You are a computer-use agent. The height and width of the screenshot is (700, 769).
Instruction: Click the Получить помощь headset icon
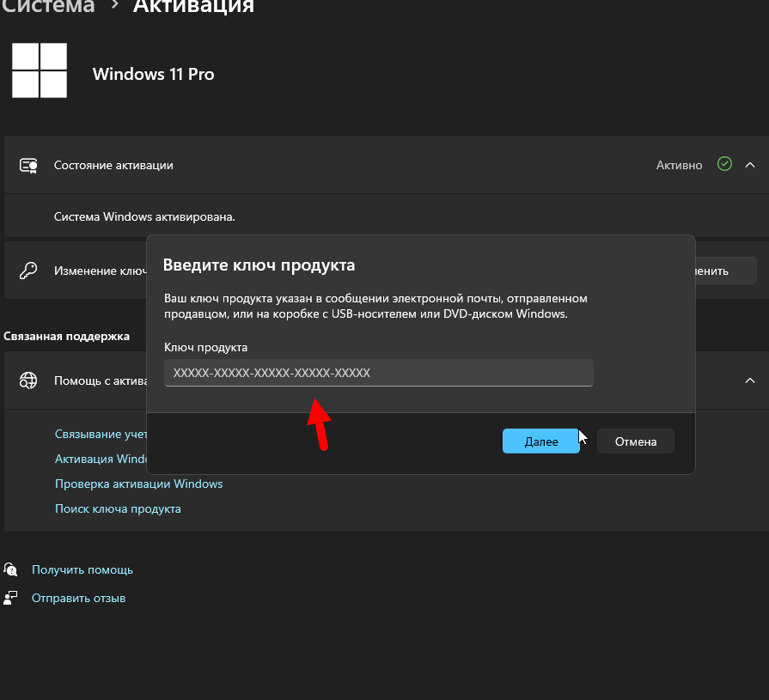tap(10, 569)
